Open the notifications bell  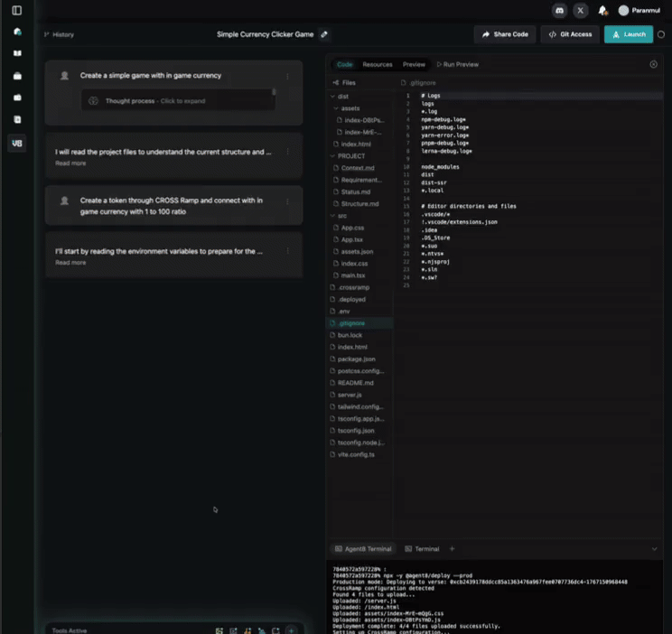[x=602, y=11]
